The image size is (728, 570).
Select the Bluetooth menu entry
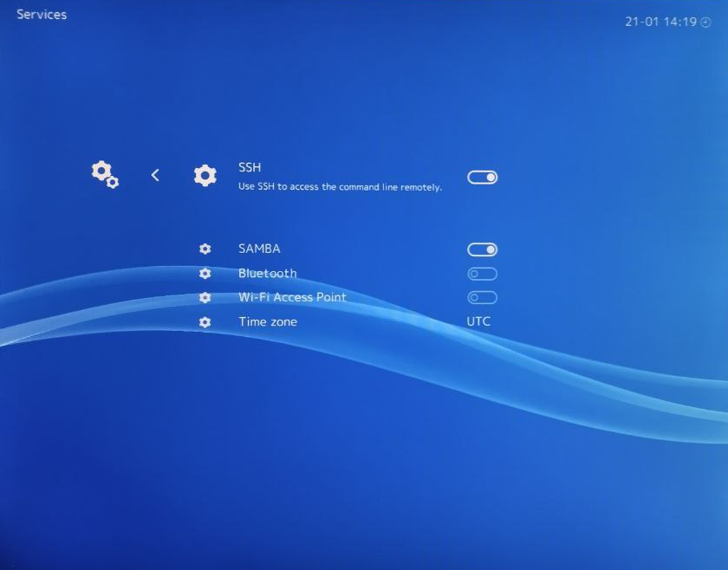click(268, 274)
